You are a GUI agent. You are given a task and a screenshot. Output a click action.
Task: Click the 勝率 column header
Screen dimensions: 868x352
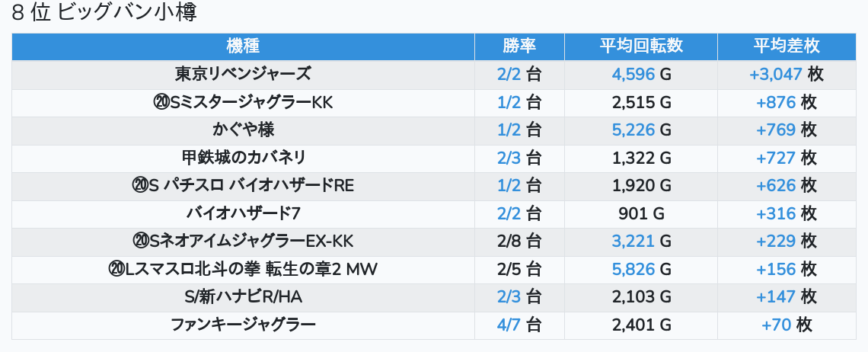[519, 46]
